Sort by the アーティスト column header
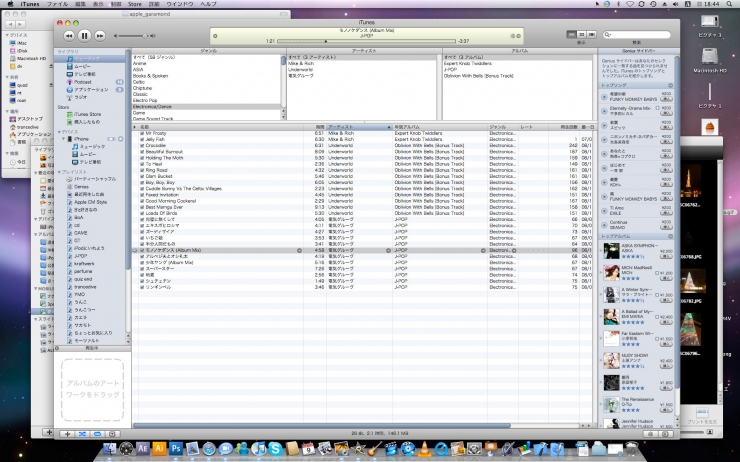This screenshot has height=462, width=740. pos(359,127)
